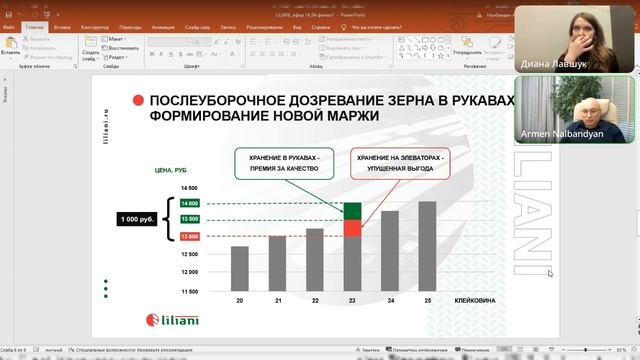Click increase list level icon
Image resolution: width=640 pixels, height=360 pixels.
[x=296, y=42]
